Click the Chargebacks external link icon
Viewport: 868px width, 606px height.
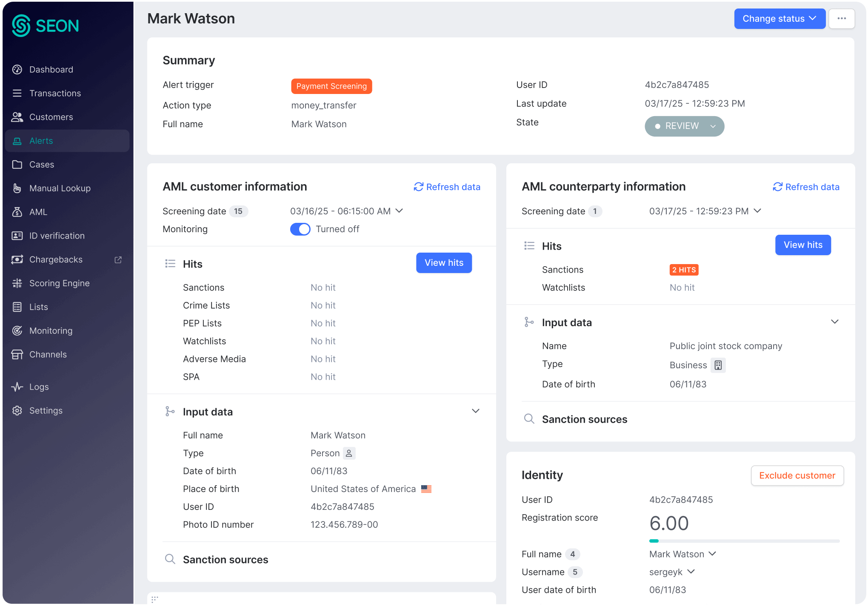(x=118, y=259)
